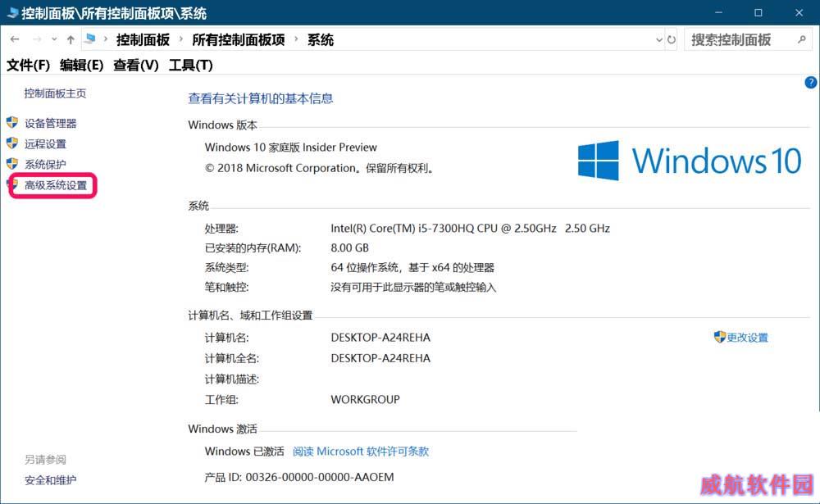Go to 控制面板主页
The image size is (820, 504).
pyautogui.click(x=55, y=93)
